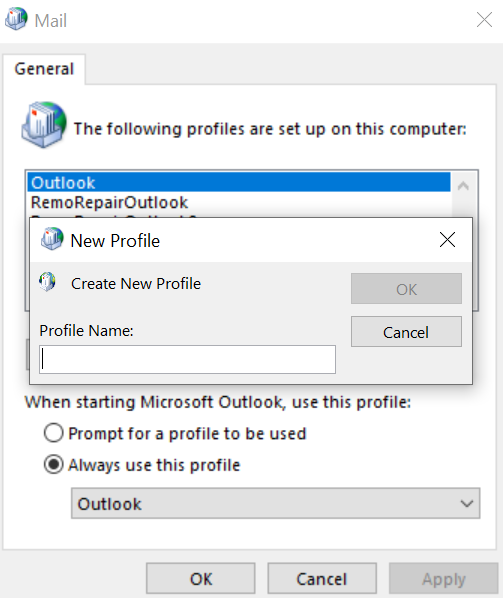Select Prompt for a profile radio button
The image size is (503, 598).
(x=53, y=433)
